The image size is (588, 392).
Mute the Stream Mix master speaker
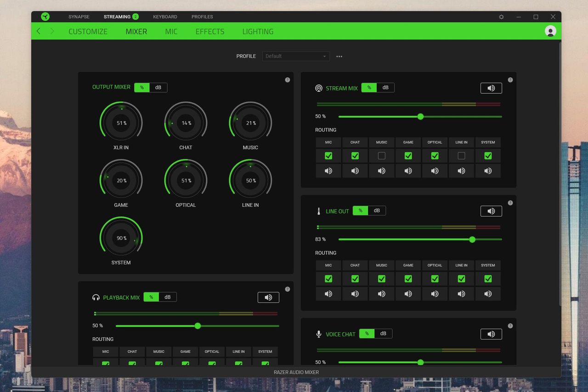491,88
